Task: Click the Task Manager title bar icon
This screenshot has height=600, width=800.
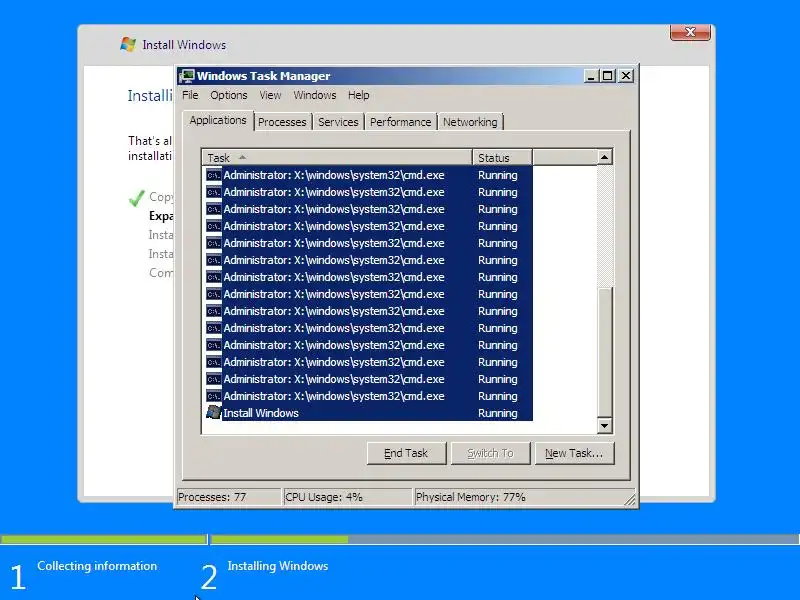Action: click(187, 76)
